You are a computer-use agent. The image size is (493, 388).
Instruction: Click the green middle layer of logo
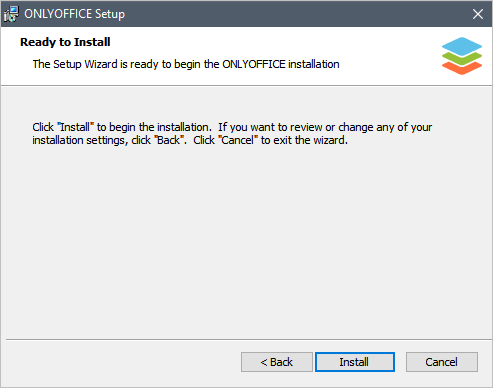[x=462, y=58]
